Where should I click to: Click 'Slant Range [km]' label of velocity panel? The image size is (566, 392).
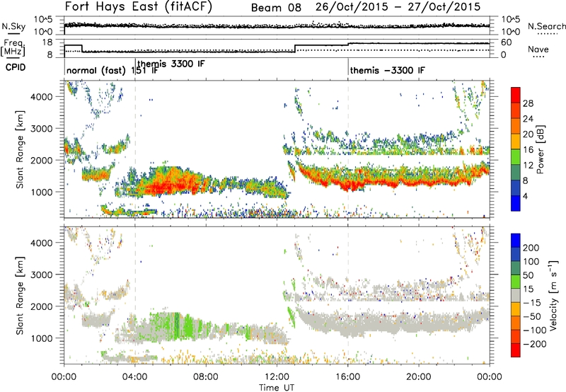coord(20,295)
